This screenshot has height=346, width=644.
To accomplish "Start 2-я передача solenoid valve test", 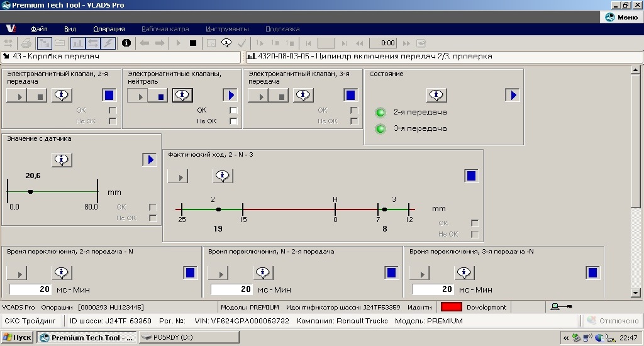I will point(16,96).
